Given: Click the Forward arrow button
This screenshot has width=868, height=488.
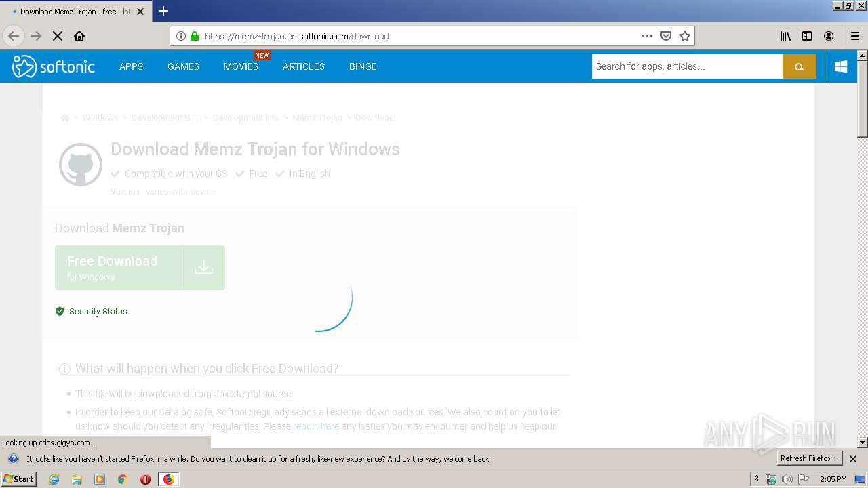Looking at the screenshot, I should [x=36, y=36].
